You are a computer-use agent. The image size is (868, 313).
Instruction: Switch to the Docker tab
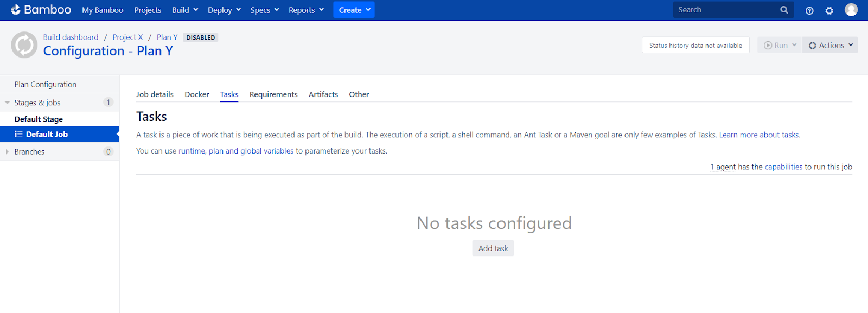pos(197,94)
